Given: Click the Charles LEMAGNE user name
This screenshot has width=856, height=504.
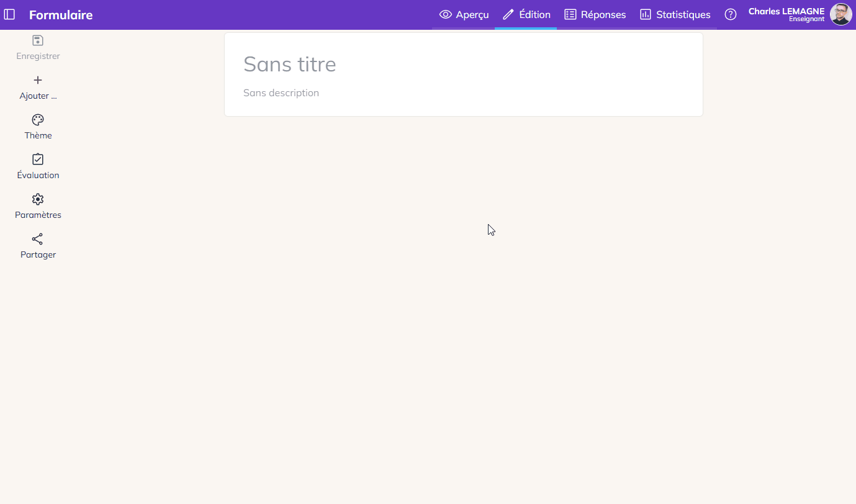Looking at the screenshot, I should [x=786, y=11].
